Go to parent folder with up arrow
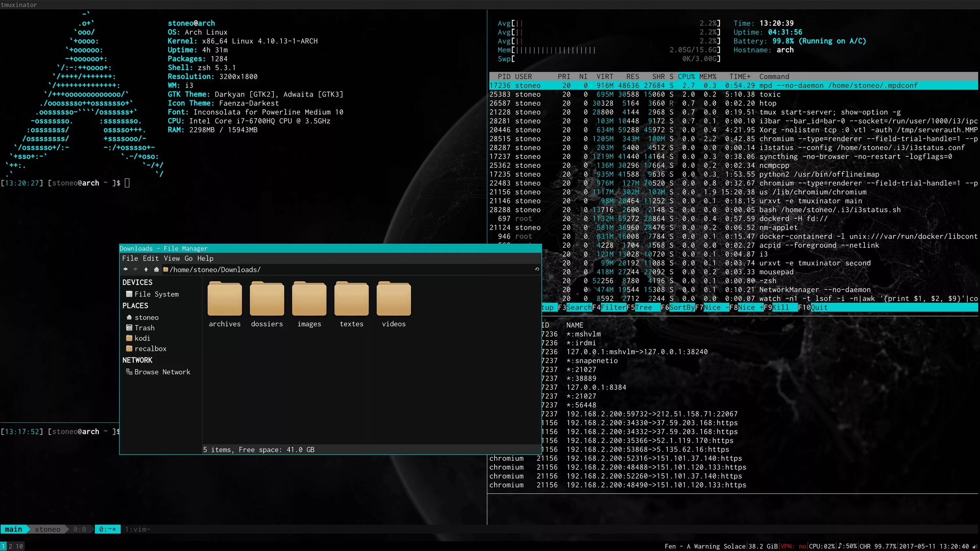The image size is (980, 551). tap(146, 269)
